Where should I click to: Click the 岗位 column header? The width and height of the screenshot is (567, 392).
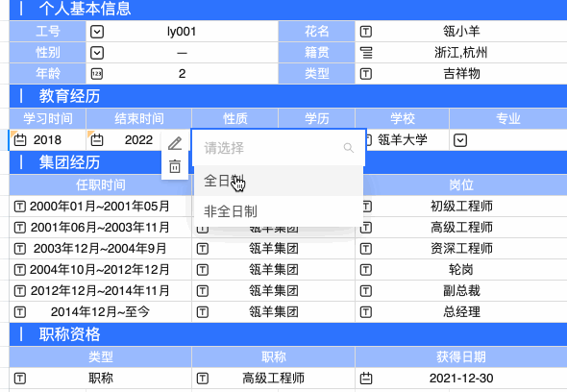461,184
